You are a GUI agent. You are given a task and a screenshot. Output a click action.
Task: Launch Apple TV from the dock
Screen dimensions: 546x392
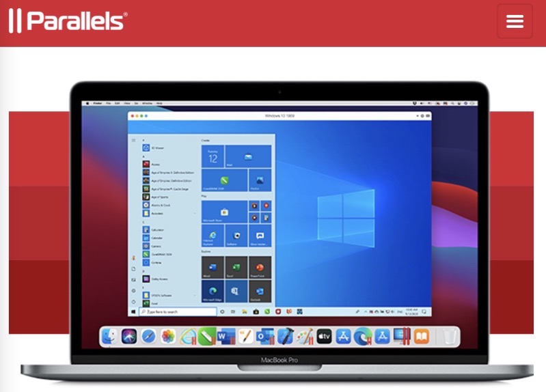tap(324, 337)
